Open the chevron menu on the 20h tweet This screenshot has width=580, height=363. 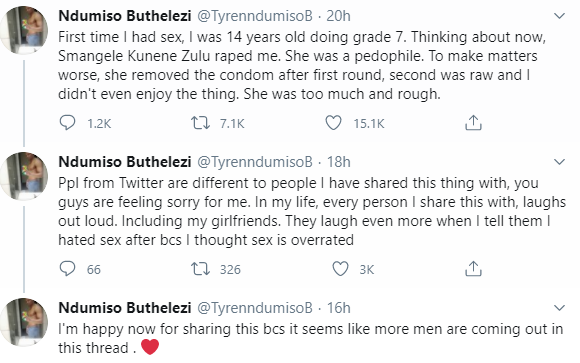tap(559, 16)
